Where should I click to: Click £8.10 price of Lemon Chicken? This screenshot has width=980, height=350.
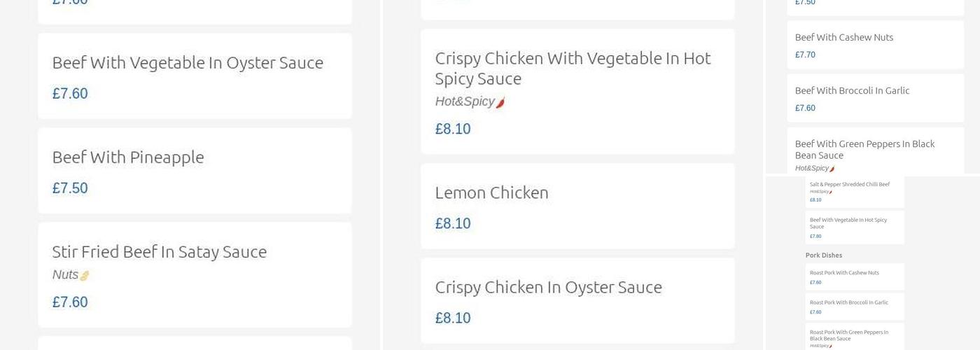coord(453,223)
